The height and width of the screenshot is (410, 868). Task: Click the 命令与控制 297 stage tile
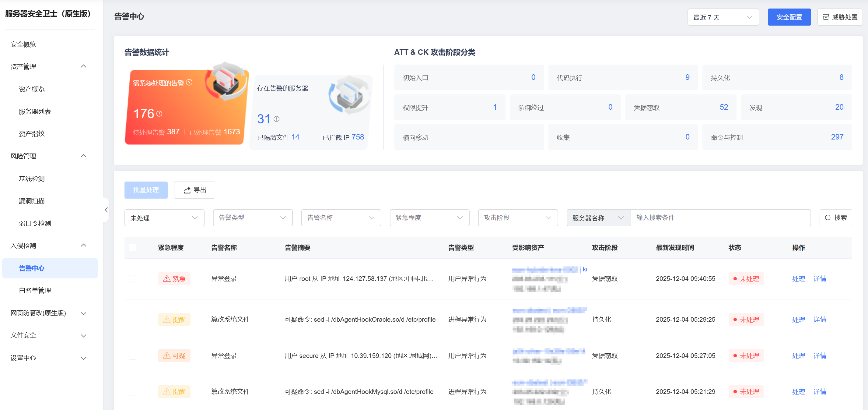pos(777,137)
